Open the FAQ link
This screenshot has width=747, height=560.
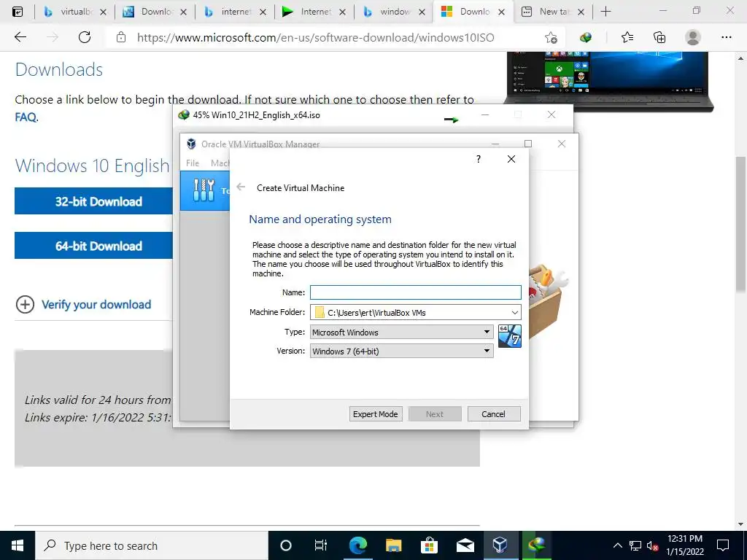(26, 117)
